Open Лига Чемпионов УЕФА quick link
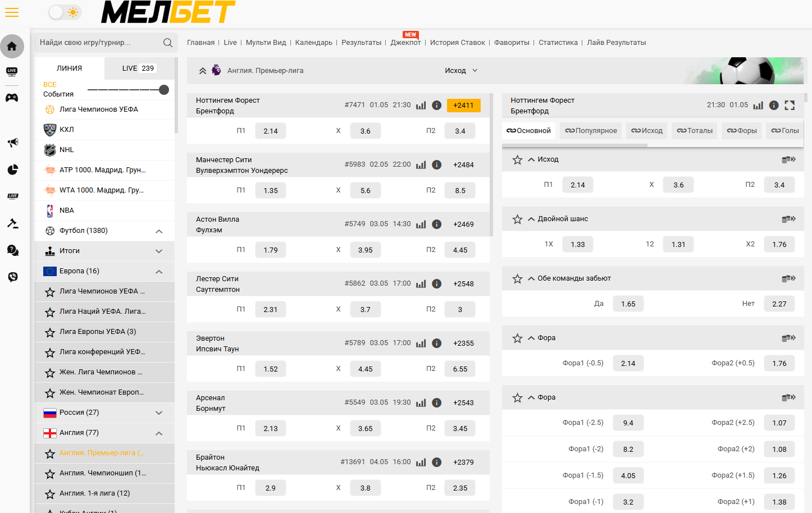Viewport: 812px width, 513px height. (104, 109)
